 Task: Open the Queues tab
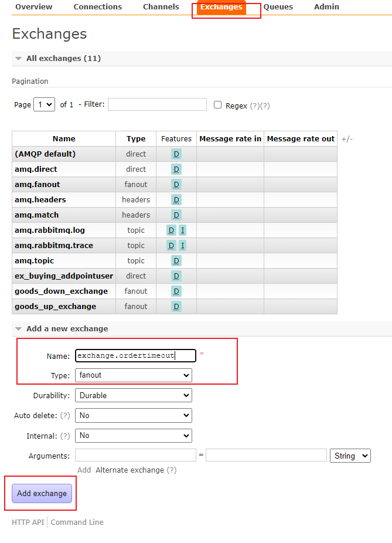coord(278,6)
